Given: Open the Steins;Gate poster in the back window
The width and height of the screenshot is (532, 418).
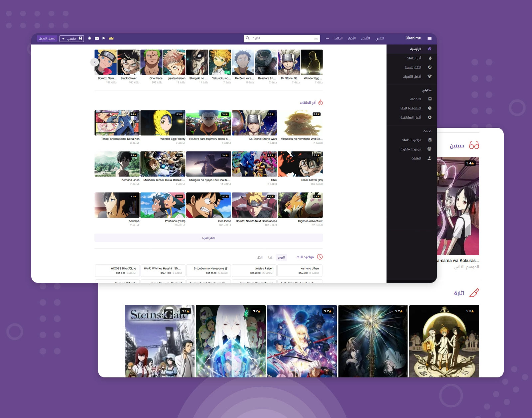Looking at the screenshot, I should pos(160,341).
